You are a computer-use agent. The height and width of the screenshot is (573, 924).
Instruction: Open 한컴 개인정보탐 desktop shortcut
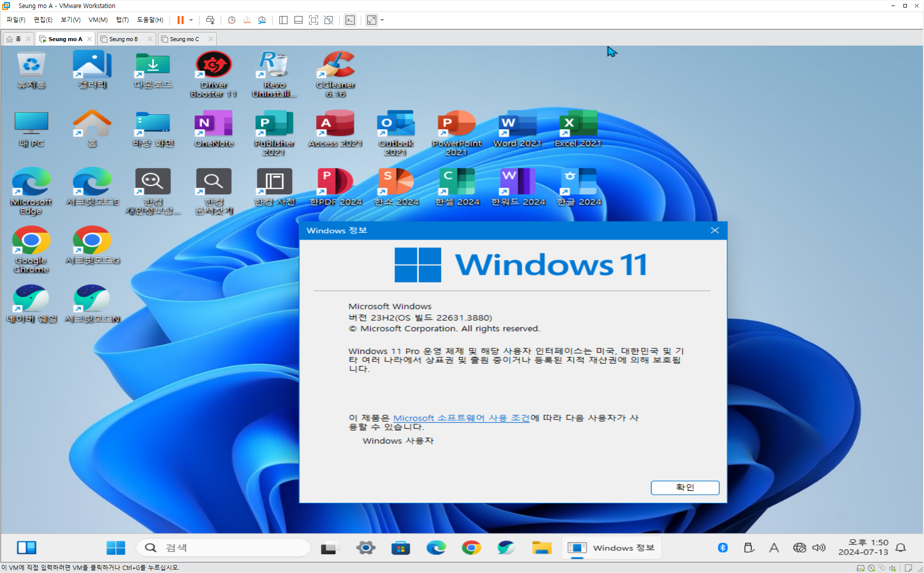tap(153, 192)
